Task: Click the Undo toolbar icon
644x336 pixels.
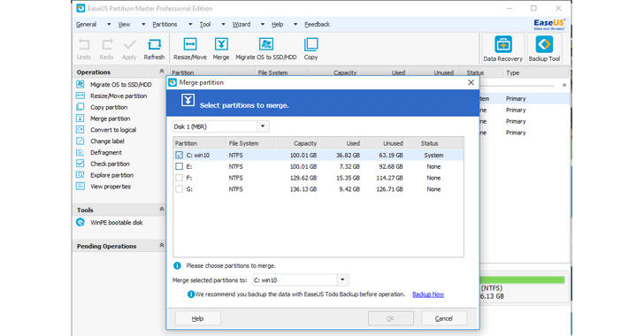Action: [84, 44]
